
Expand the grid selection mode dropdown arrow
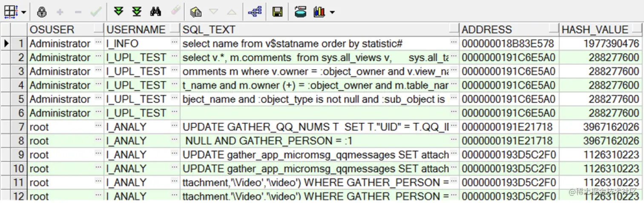click(x=23, y=12)
